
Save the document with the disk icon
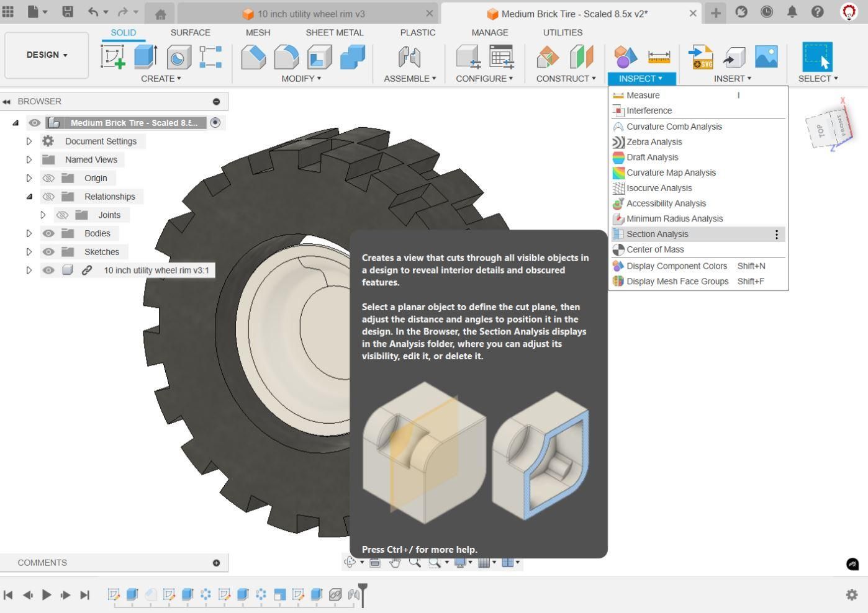tap(68, 12)
